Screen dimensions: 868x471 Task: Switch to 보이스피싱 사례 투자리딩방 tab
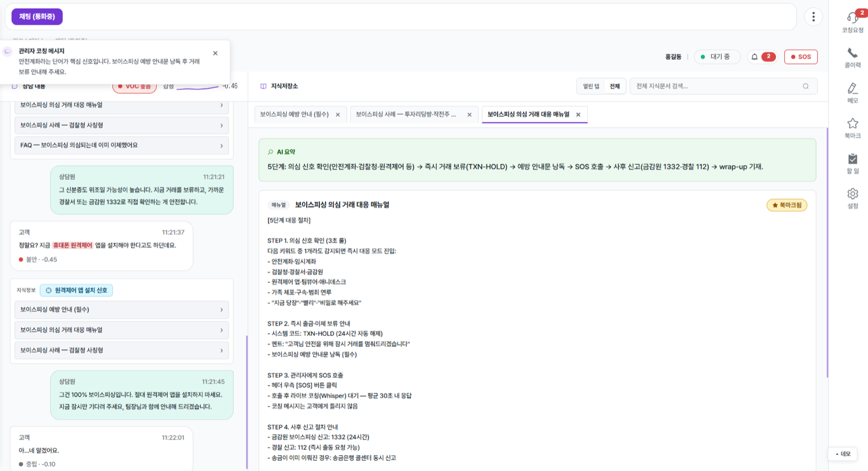(x=406, y=115)
